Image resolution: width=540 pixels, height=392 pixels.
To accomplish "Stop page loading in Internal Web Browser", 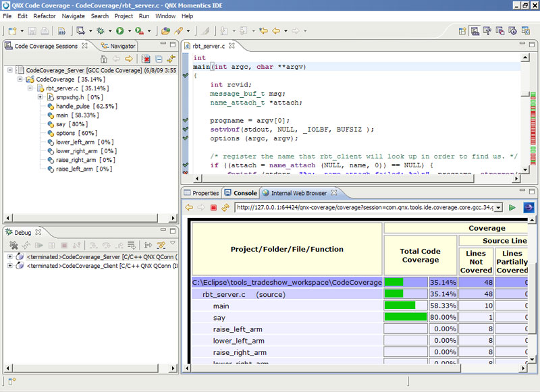I will pos(213,207).
